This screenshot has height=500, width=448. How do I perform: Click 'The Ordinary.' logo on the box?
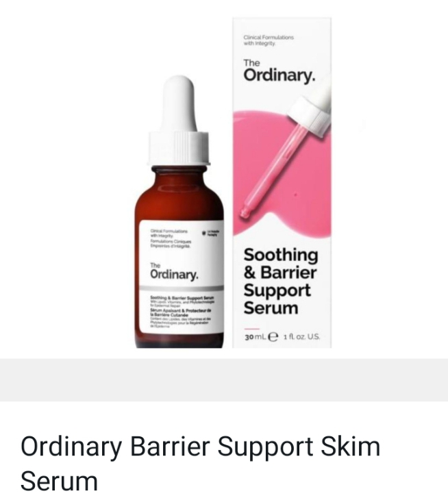point(279,71)
